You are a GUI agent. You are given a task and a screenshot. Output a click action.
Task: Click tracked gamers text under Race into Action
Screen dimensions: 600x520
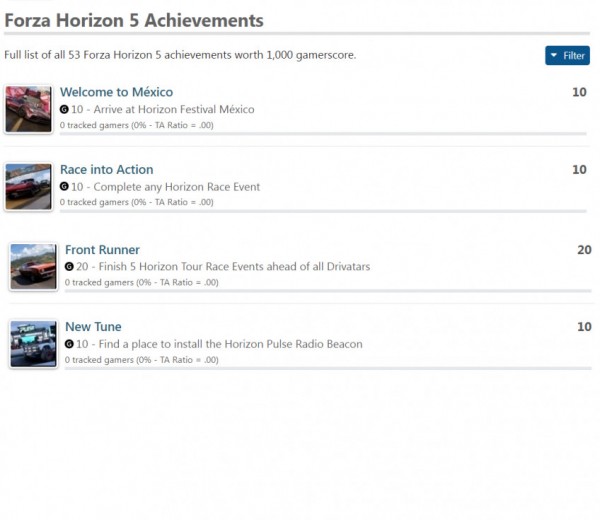pyautogui.click(x=136, y=202)
